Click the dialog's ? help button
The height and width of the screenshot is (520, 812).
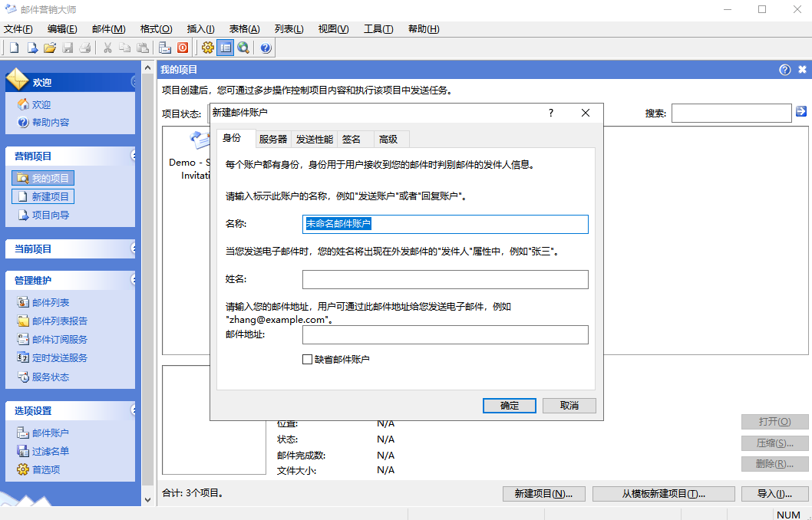[551, 113]
